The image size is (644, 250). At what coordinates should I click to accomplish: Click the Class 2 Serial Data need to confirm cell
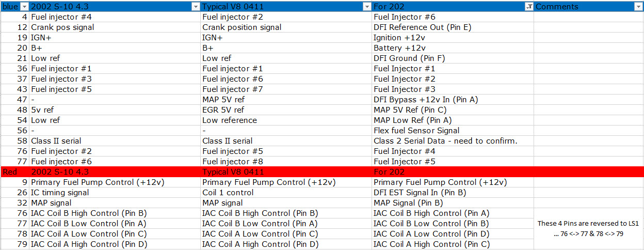tap(453, 140)
